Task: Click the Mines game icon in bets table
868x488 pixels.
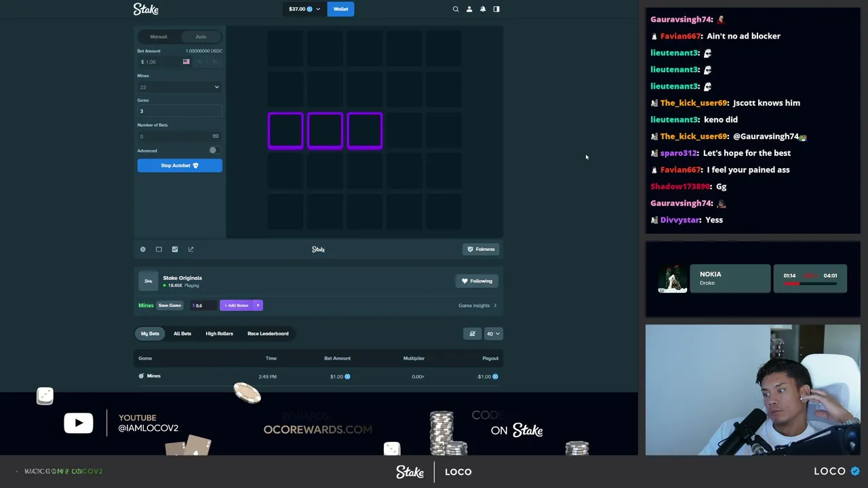Action: click(141, 376)
